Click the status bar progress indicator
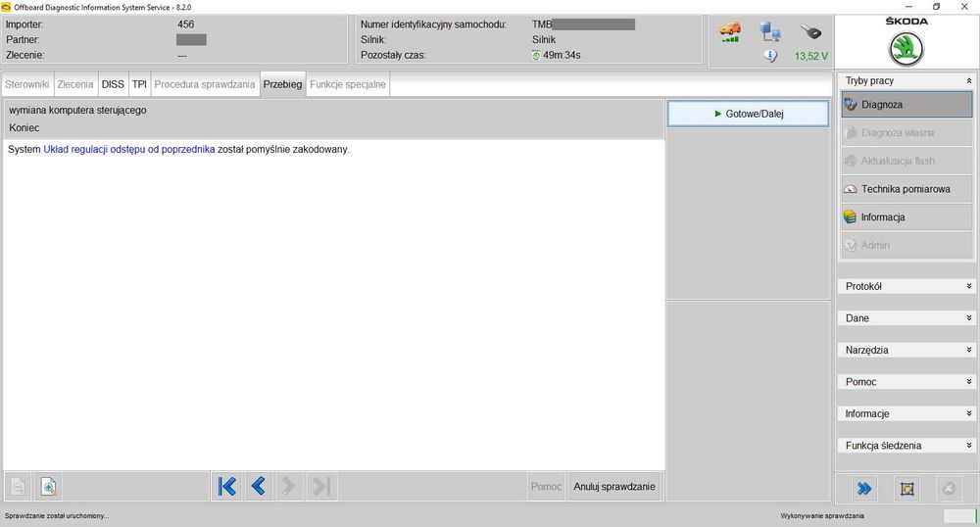The width and height of the screenshot is (980, 527). [x=959, y=516]
